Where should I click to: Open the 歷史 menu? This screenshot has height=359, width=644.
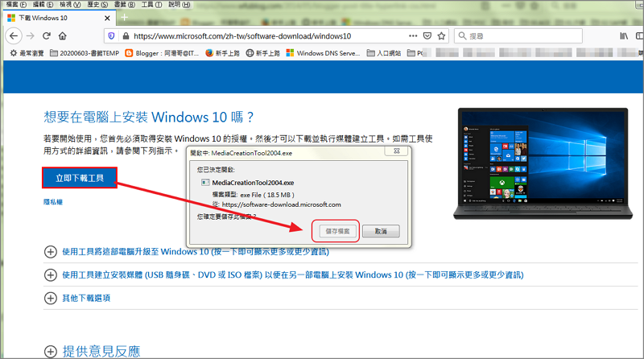pos(97,5)
